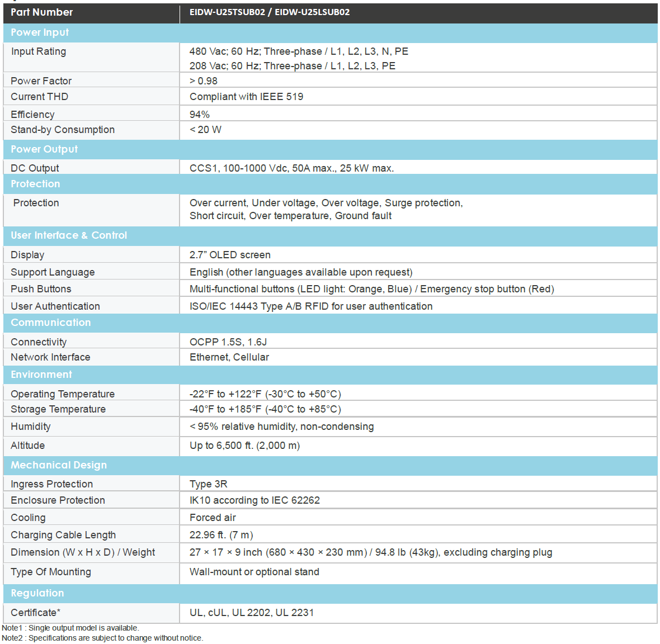Image resolution: width=660 pixels, height=644 pixels.
Task: Click the Communication section header
Action: coord(50,323)
